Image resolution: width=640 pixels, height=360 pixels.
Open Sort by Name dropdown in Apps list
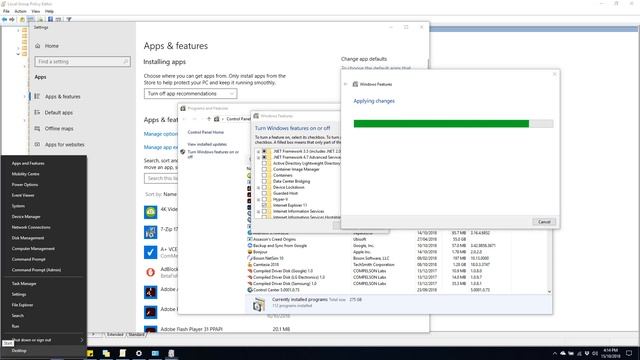tap(161, 194)
